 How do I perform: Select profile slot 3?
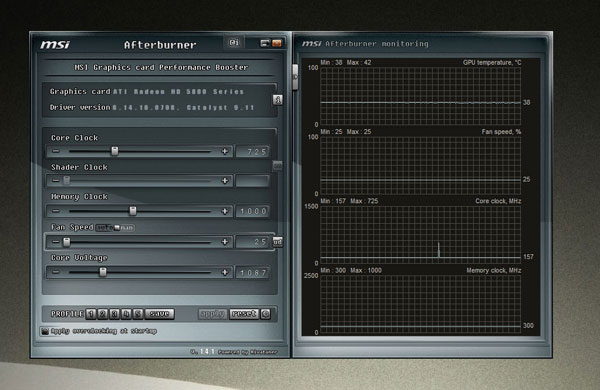click(x=114, y=314)
